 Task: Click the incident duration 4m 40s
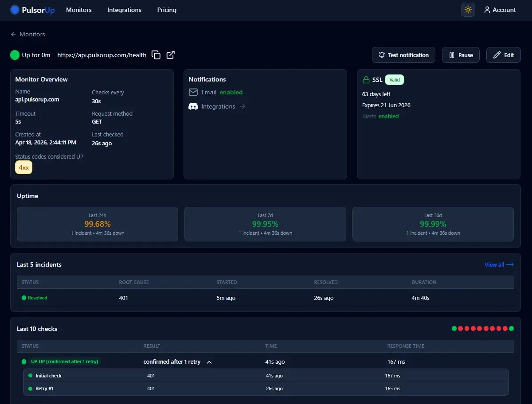420,298
